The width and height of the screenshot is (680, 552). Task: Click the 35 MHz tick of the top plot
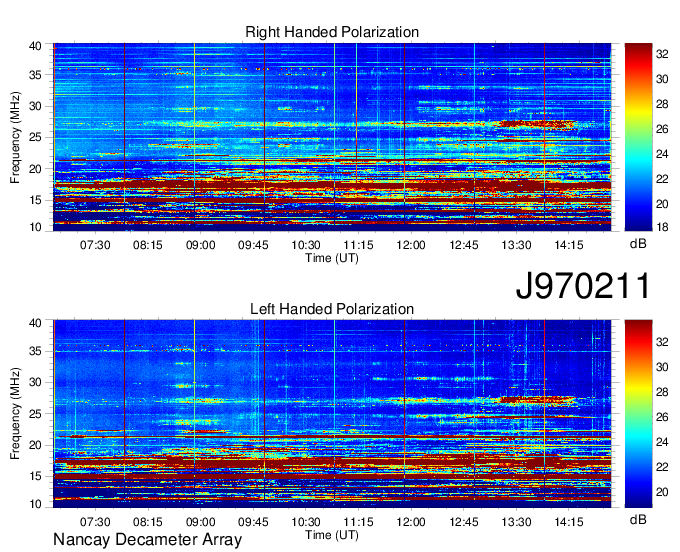pyautogui.click(x=35, y=75)
